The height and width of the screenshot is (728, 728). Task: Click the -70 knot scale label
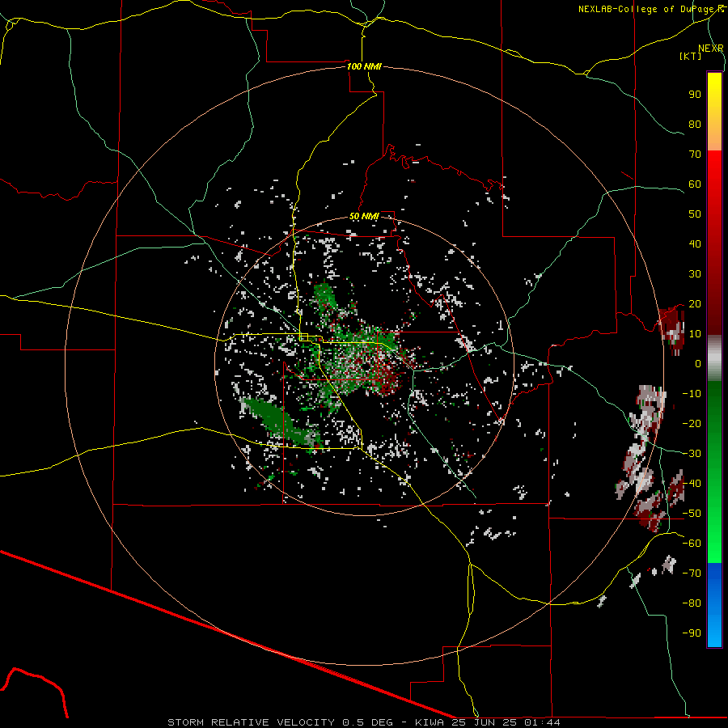(x=692, y=574)
